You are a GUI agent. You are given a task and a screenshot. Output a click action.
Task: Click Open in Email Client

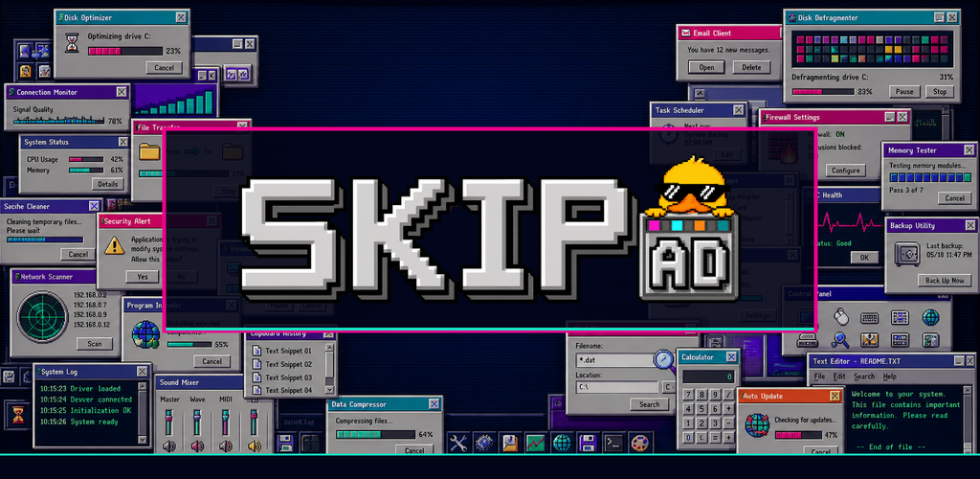coord(707,67)
